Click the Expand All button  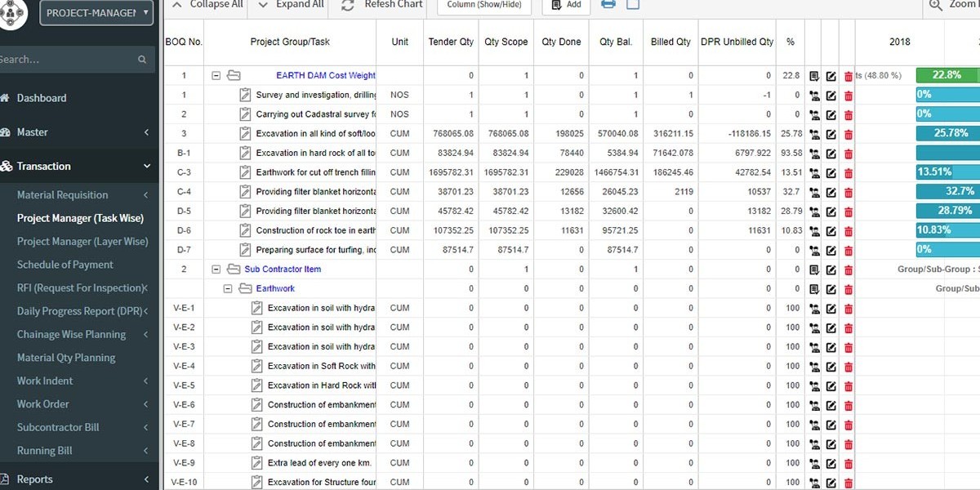tap(291, 4)
